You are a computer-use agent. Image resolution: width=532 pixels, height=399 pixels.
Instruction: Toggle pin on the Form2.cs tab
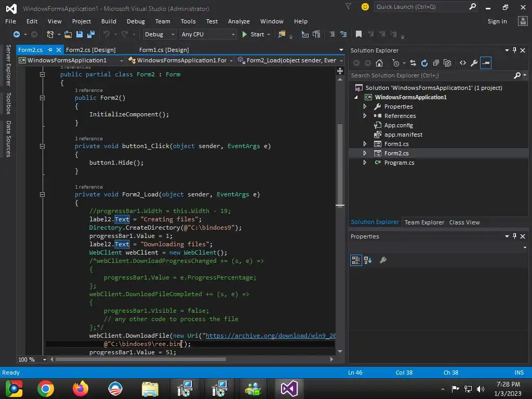(50, 49)
